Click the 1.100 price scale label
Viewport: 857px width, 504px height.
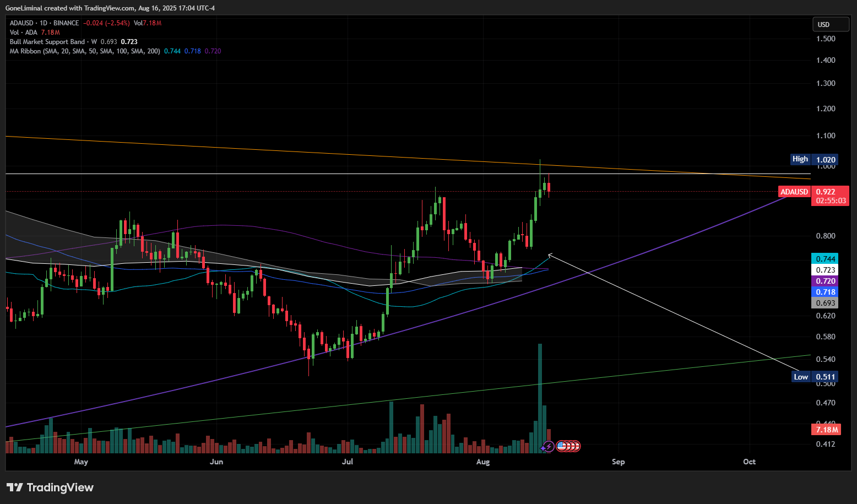click(826, 136)
